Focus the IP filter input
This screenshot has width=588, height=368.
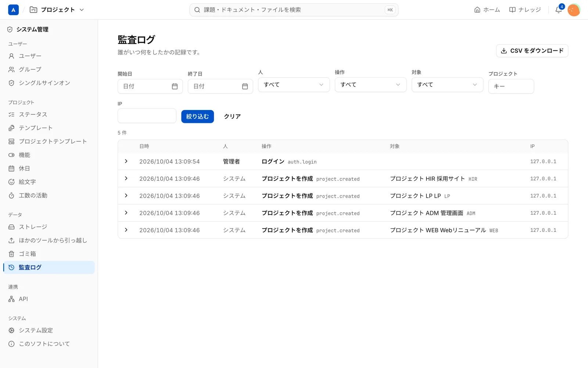(x=147, y=116)
